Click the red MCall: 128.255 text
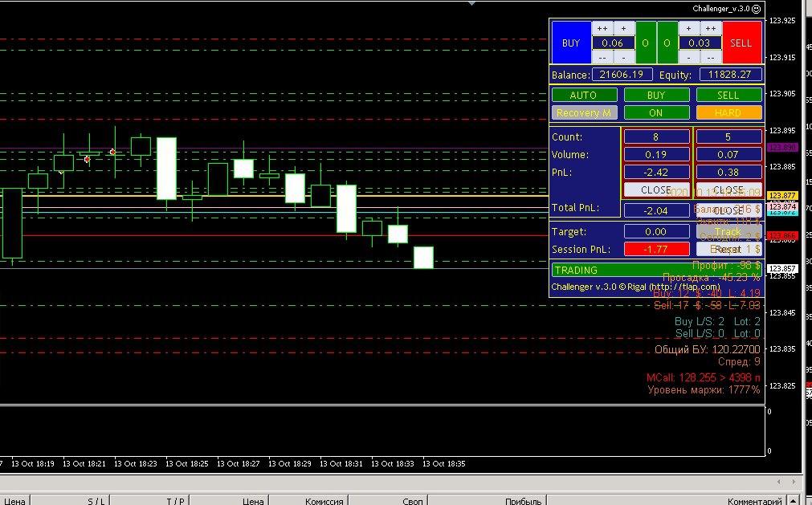 704,377
